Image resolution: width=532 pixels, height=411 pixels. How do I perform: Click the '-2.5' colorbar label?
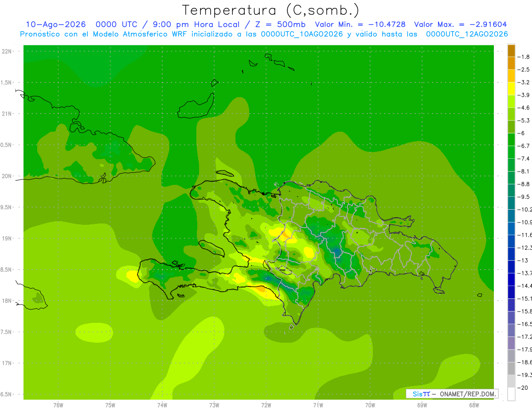click(524, 70)
